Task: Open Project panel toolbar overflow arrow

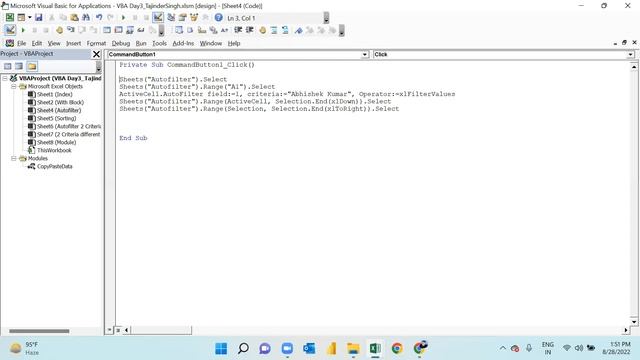Action: [98, 67]
